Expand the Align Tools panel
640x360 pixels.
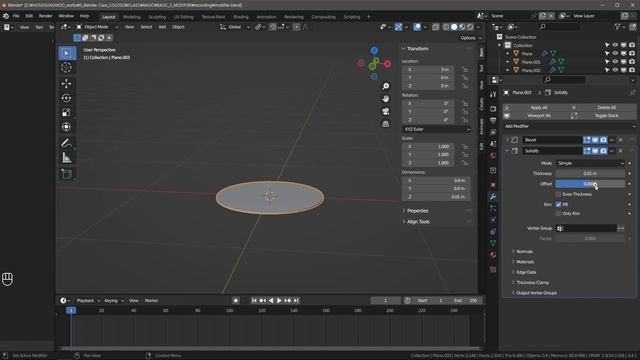418,222
